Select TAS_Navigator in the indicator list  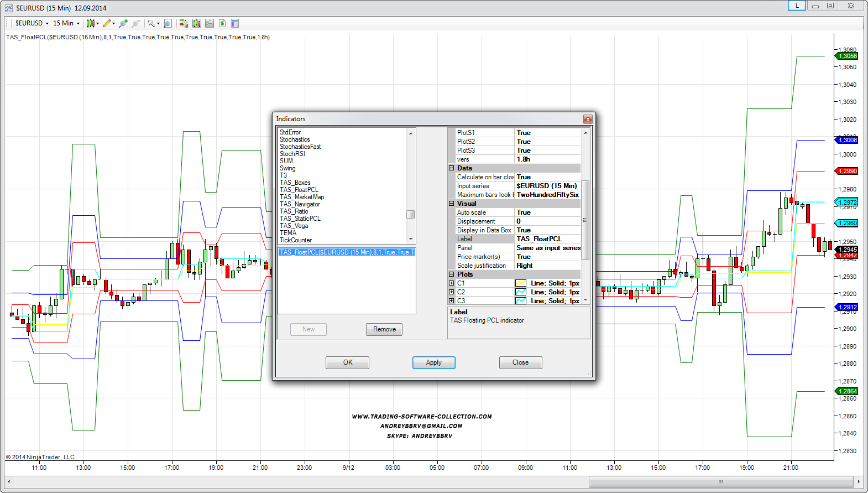tap(300, 204)
